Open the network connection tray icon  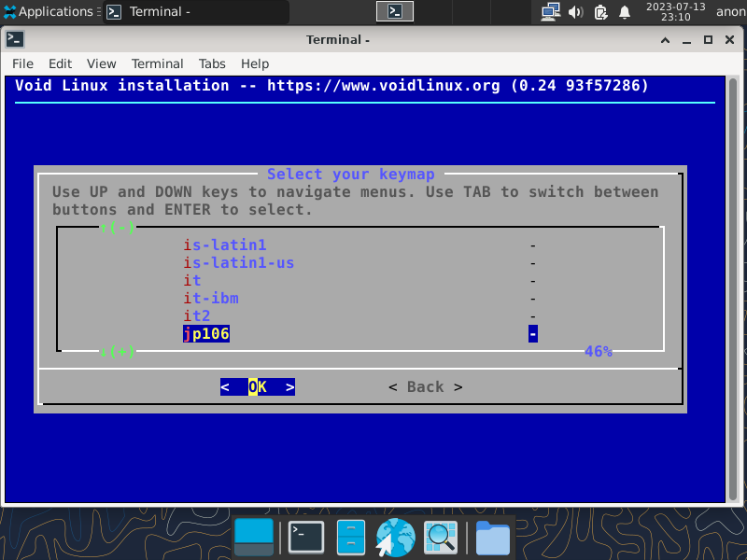(x=550, y=12)
